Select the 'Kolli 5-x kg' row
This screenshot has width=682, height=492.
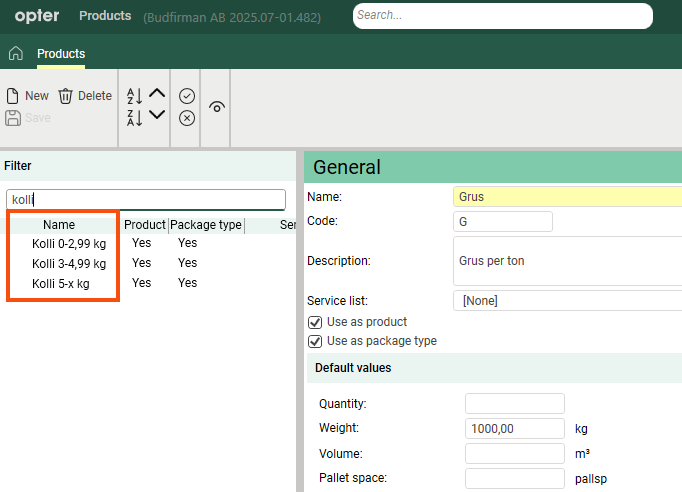point(60,283)
